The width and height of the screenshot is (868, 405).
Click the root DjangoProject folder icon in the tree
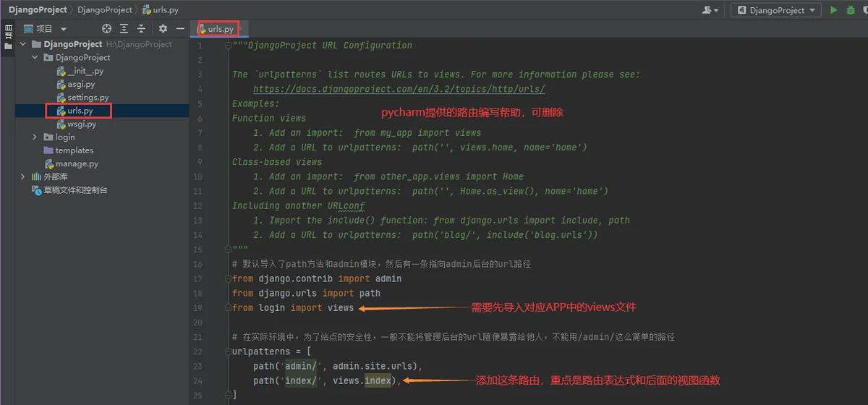[x=36, y=44]
